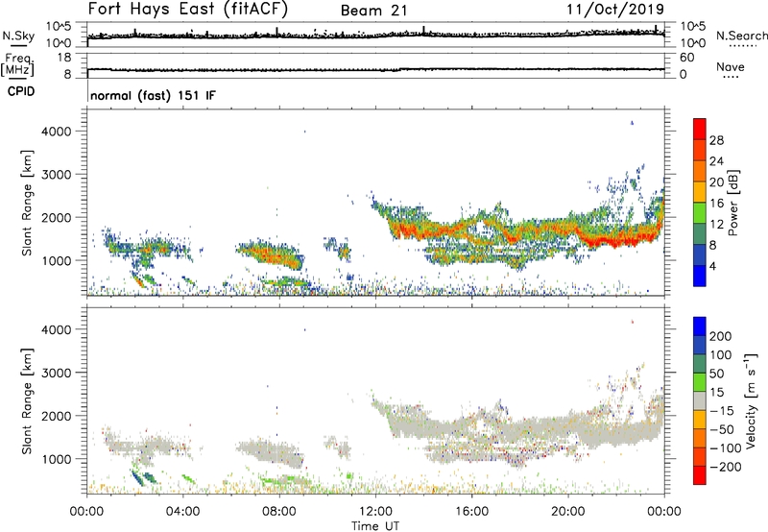Screen dimensions: 768x532
Task: Click the '-200' value on the Velocity colorbar
Action: click(x=726, y=467)
